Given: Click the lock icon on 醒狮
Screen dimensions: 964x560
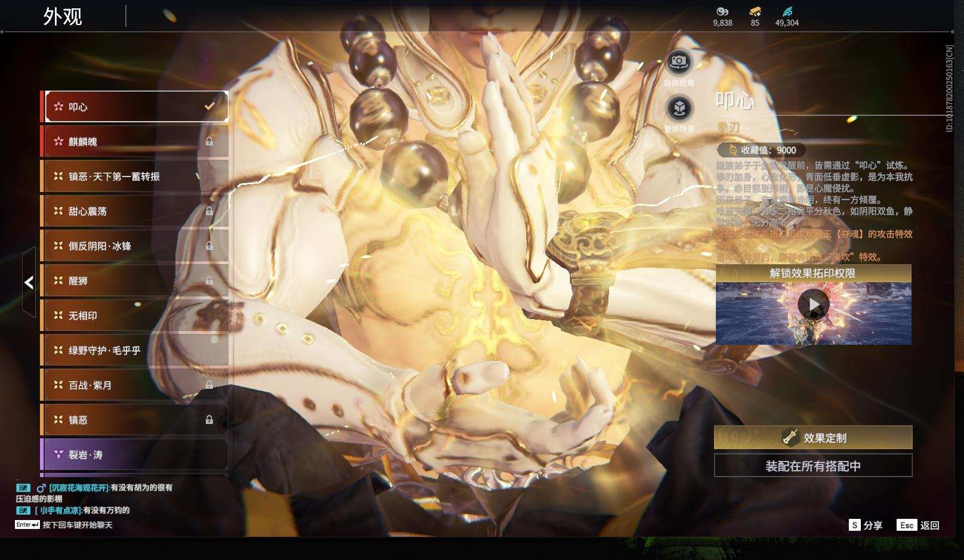Looking at the screenshot, I should point(209,280).
